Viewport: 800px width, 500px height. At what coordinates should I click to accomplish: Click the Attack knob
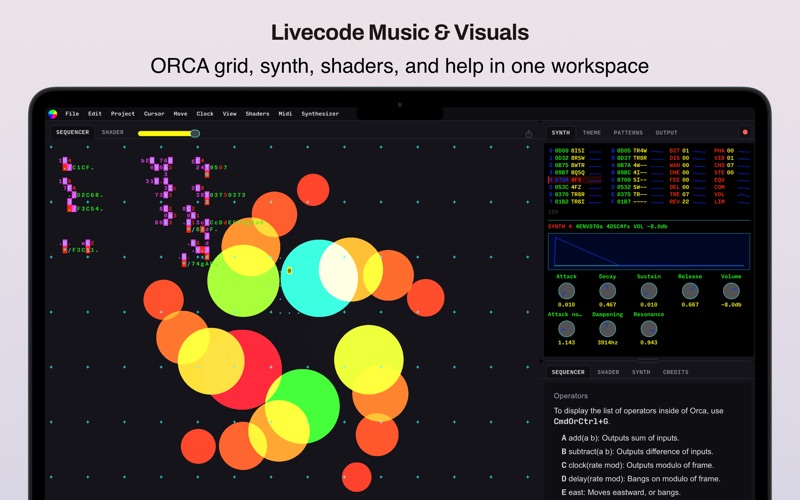(566, 291)
